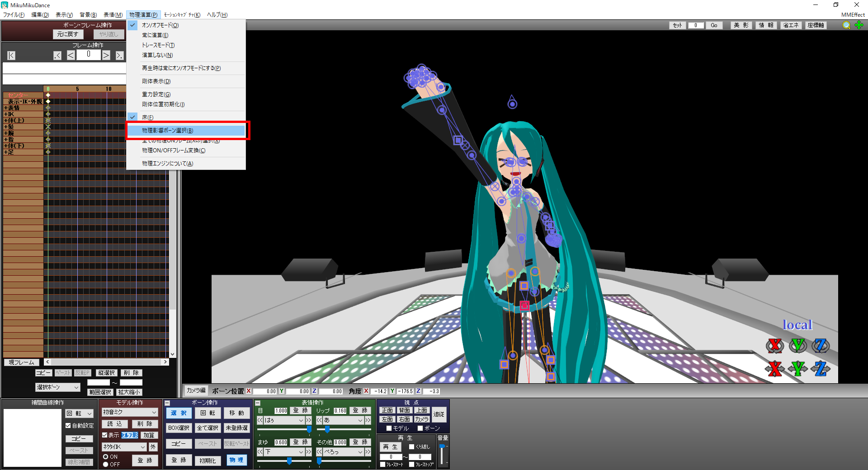The height and width of the screenshot is (470, 868).
Task: Choose 物理影響ボーン選択(B) menu entry
Action: pos(187,131)
